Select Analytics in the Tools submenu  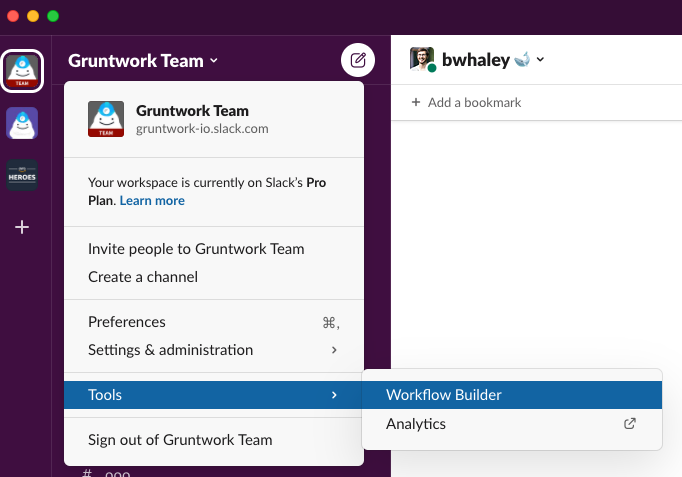pyautogui.click(x=416, y=423)
